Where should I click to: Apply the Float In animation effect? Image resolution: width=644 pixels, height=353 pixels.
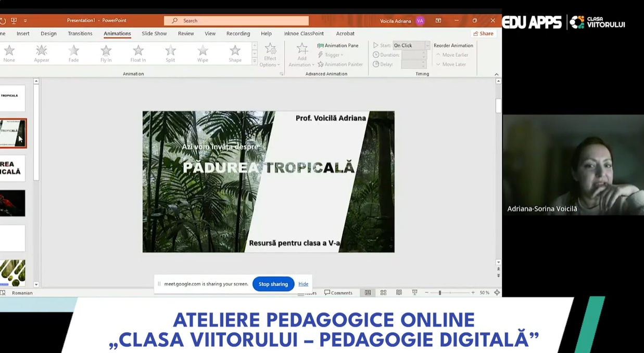coord(138,54)
